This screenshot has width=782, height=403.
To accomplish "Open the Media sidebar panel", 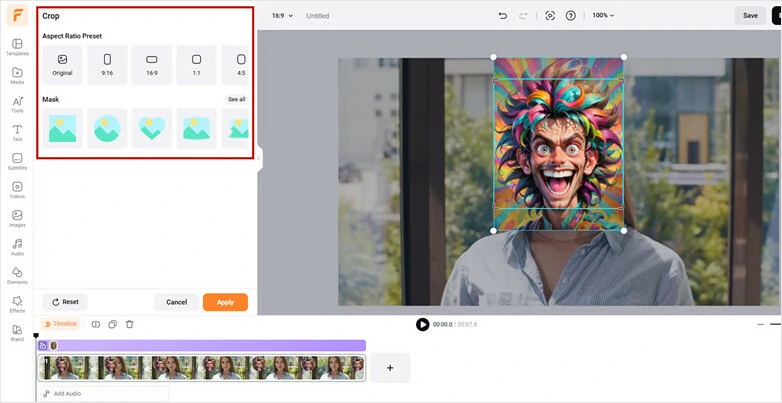I will click(17, 76).
